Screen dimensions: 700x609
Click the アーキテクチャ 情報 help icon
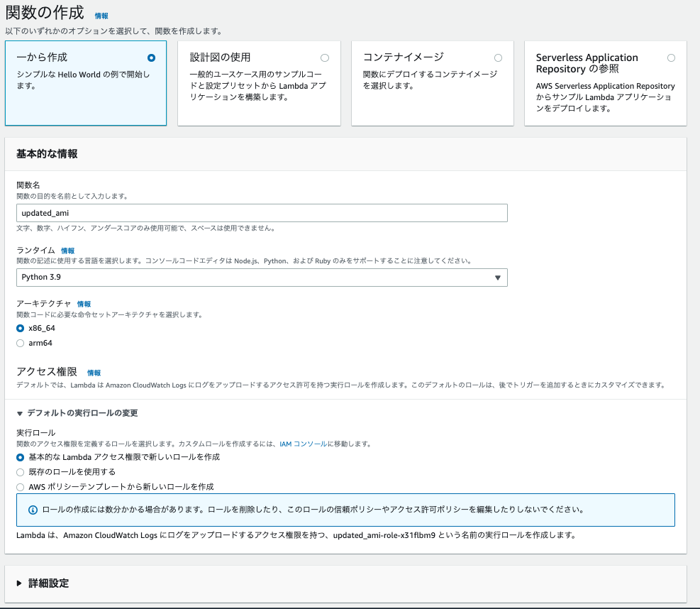[84, 304]
